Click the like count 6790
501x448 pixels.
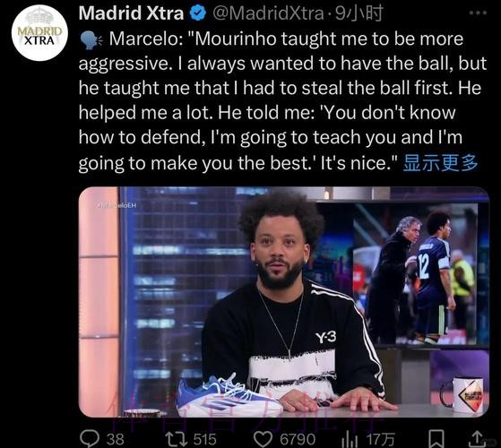coord(298,439)
